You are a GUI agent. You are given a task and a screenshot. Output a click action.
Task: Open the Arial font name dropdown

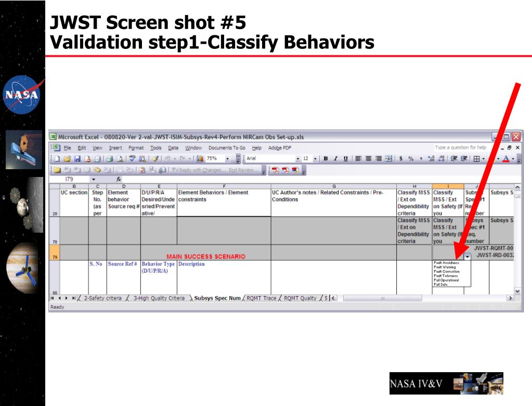click(x=298, y=159)
